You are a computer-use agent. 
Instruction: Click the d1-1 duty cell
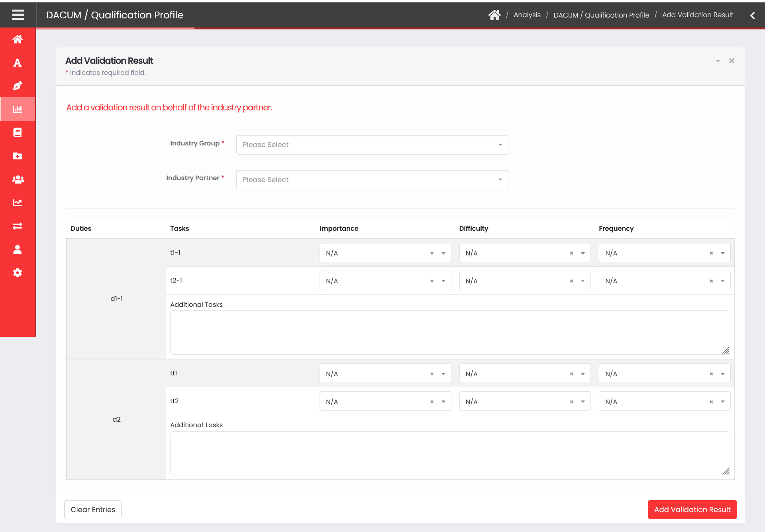tap(116, 299)
